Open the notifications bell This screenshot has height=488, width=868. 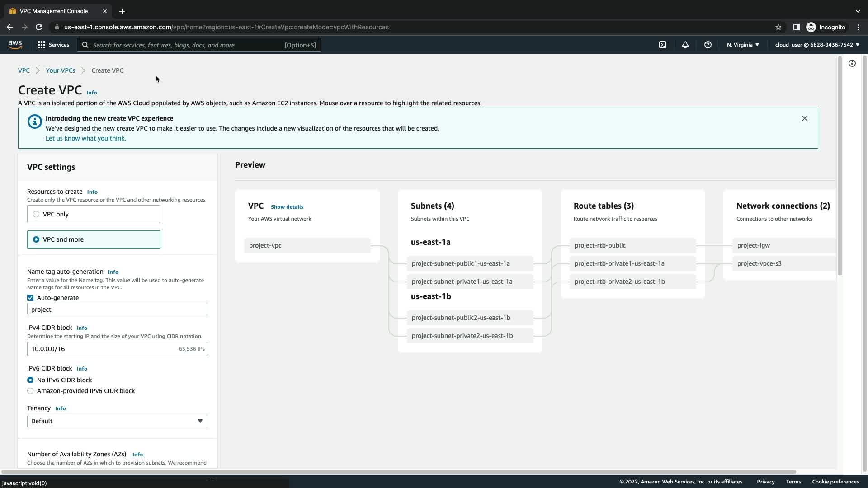click(685, 45)
